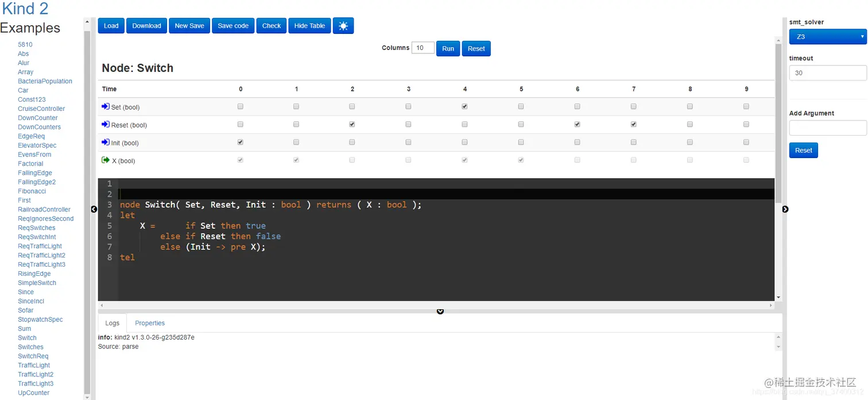Click the Reset button under Add Argument

(804, 151)
